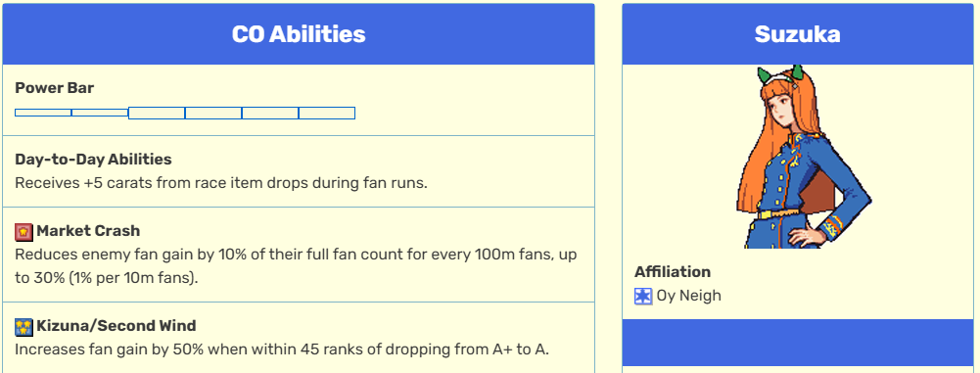Click the Power Bar label

[55, 88]
